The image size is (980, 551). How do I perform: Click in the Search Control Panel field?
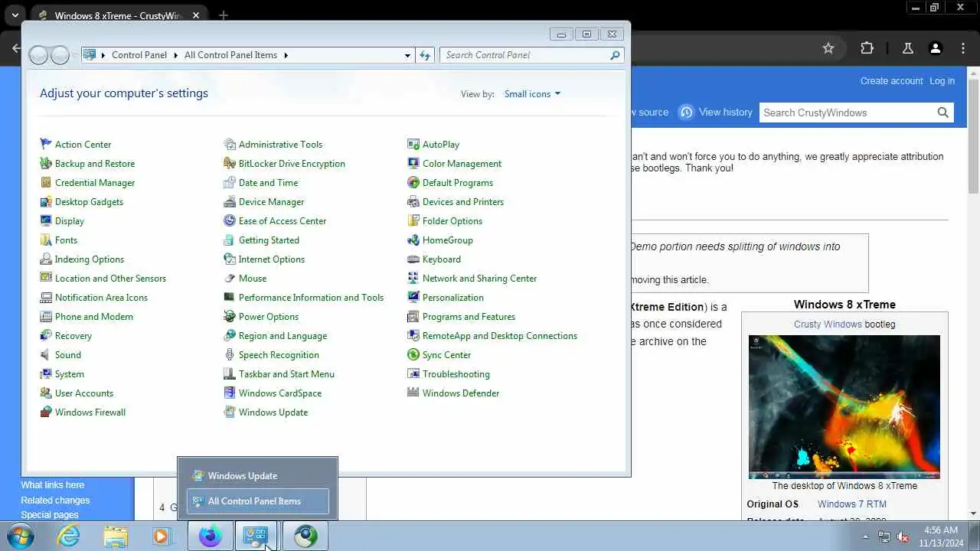tap(525, 55)
